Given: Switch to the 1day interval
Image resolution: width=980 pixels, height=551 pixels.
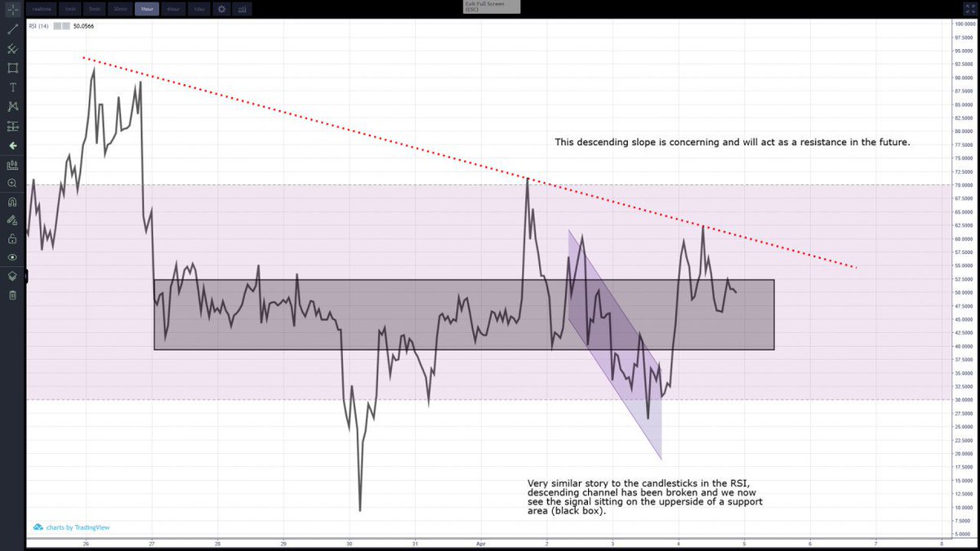Looking at the screenshot, I should 198,9.
